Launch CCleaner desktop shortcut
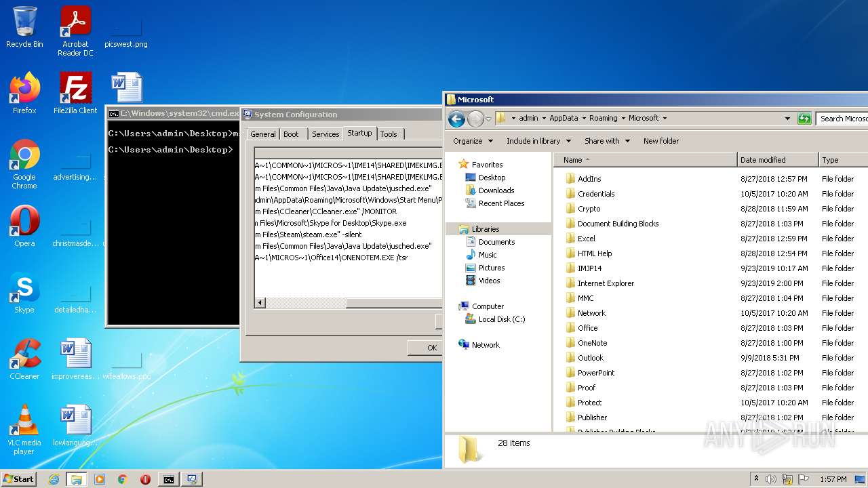868x488 pixels. [24, 359]
